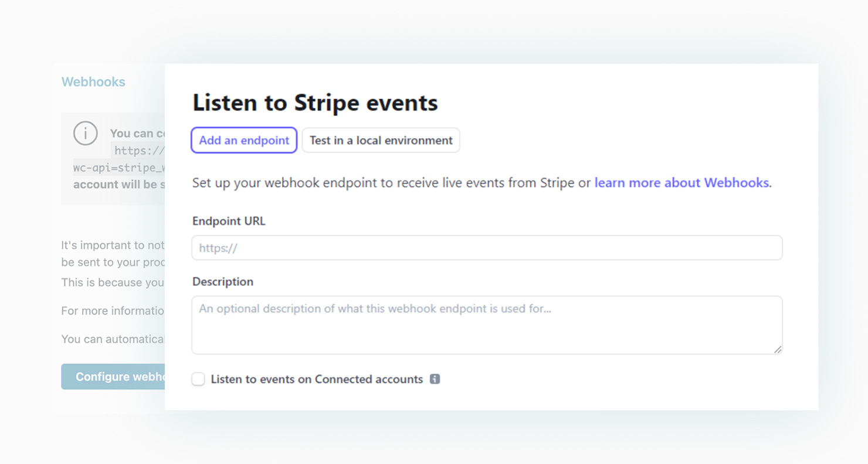Click the 'For more information' paragraph

(113, 311)
